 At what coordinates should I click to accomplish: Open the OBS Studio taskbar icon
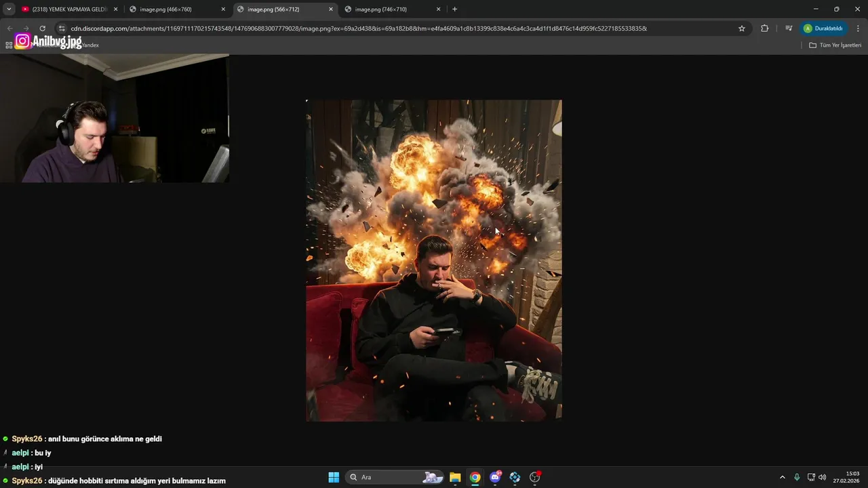(535, 477)
